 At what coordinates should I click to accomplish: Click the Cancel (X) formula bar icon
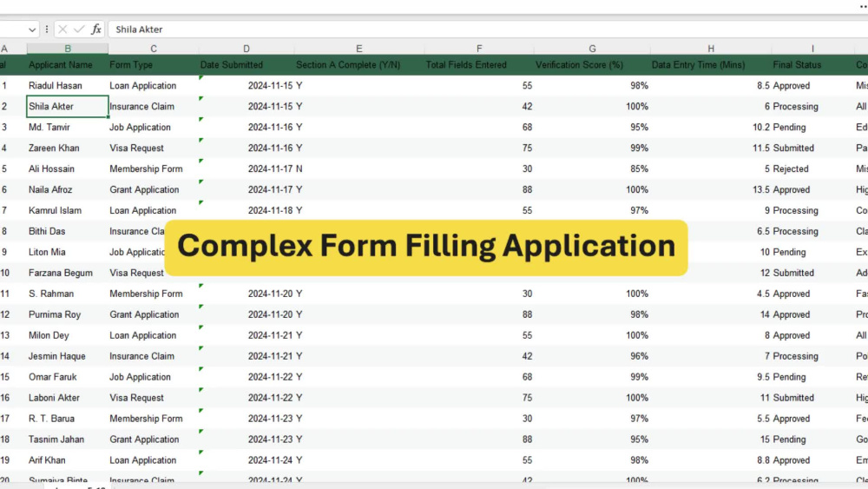coord(62,30)
